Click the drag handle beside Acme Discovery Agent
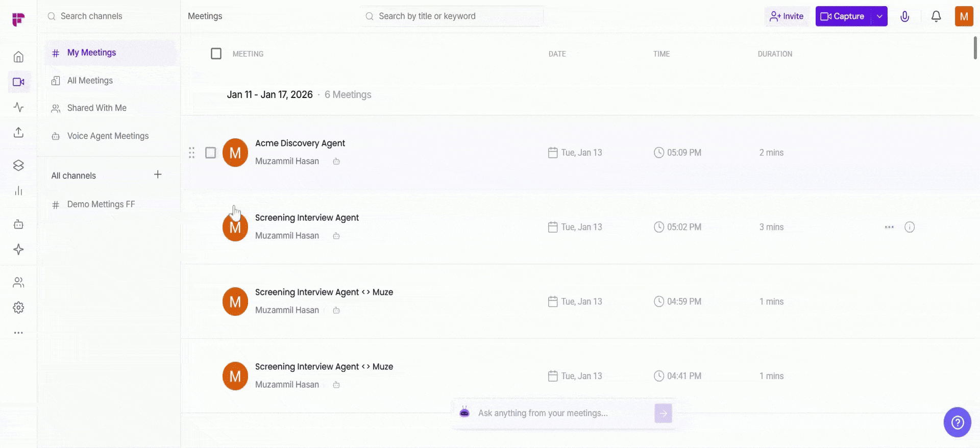980x448 pixels. pos(192,153)
